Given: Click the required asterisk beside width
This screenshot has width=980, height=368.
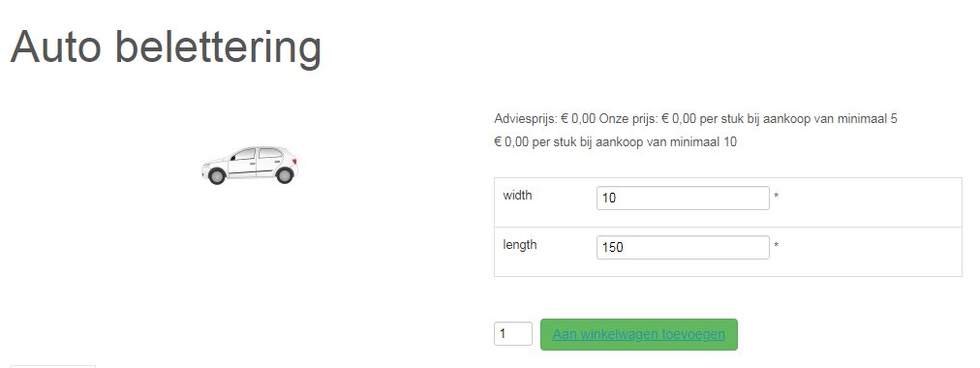Looking at the screenshot, I should tap(777, 197).
